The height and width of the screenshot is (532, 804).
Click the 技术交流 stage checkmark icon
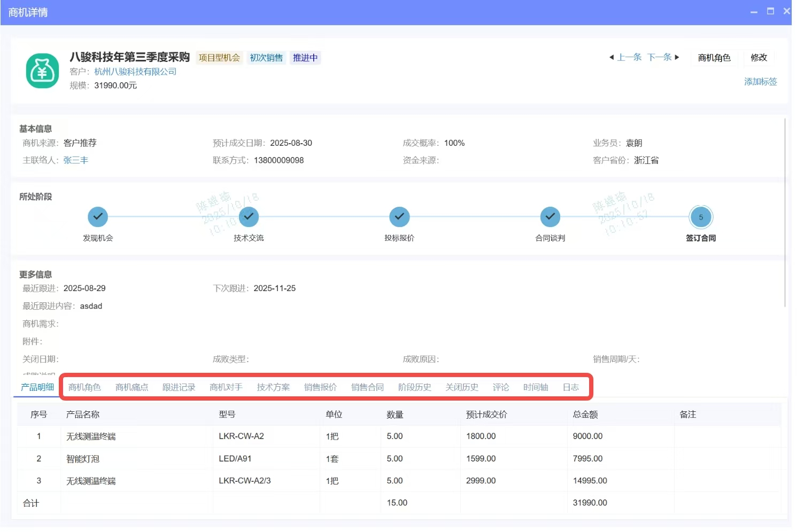pos(249,217)
